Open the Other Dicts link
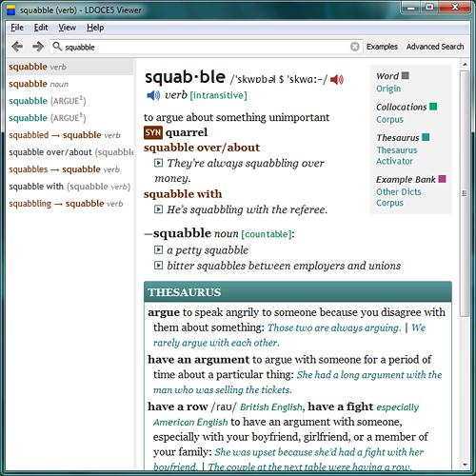The height and width of the screenshot is (476, 476). pyautogui.click(x=399, y=192)
